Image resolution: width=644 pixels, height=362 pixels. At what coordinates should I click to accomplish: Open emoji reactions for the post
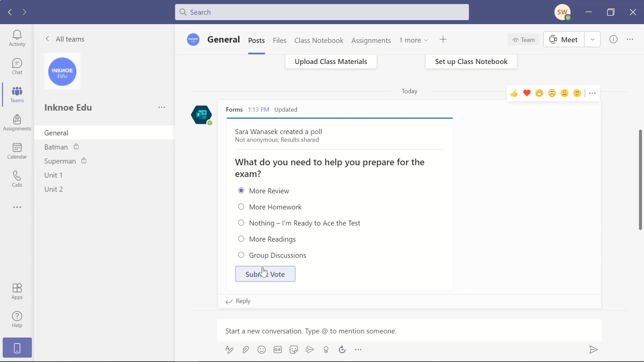click(592, 93)
